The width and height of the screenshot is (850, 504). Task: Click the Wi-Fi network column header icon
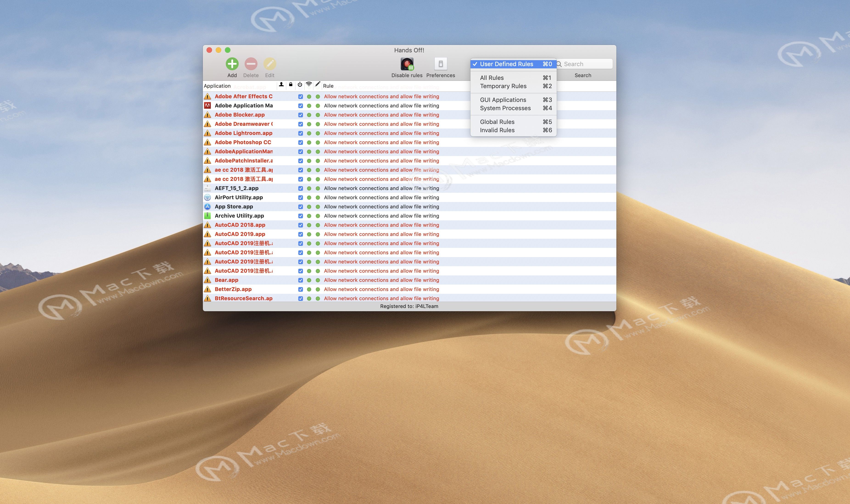point(309,84)
